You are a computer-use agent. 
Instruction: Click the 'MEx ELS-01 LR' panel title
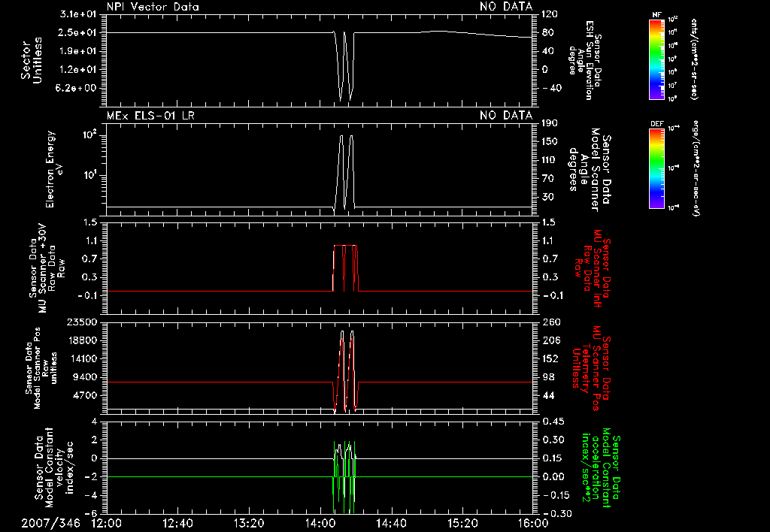150,116
